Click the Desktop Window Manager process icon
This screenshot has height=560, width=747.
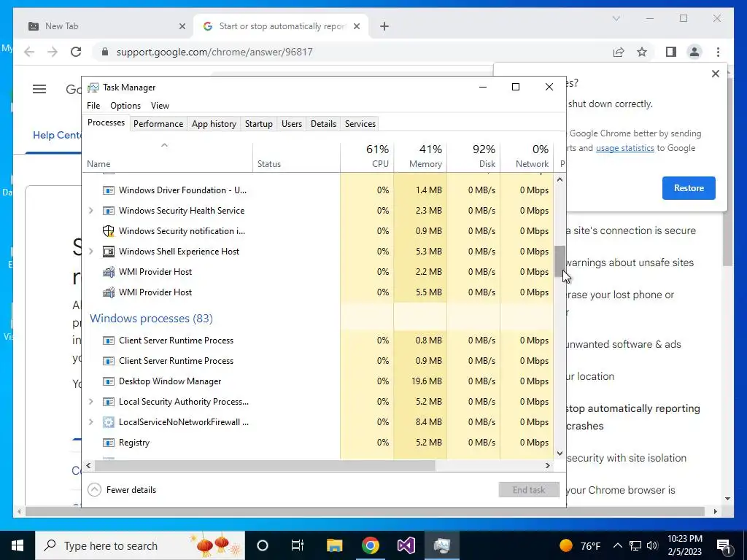click(x=109, y=381)
